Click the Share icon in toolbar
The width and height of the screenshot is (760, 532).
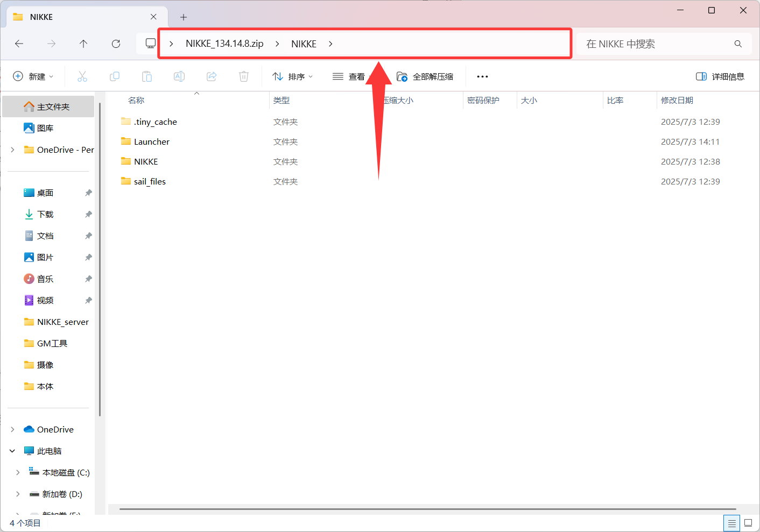coord(212,76)
